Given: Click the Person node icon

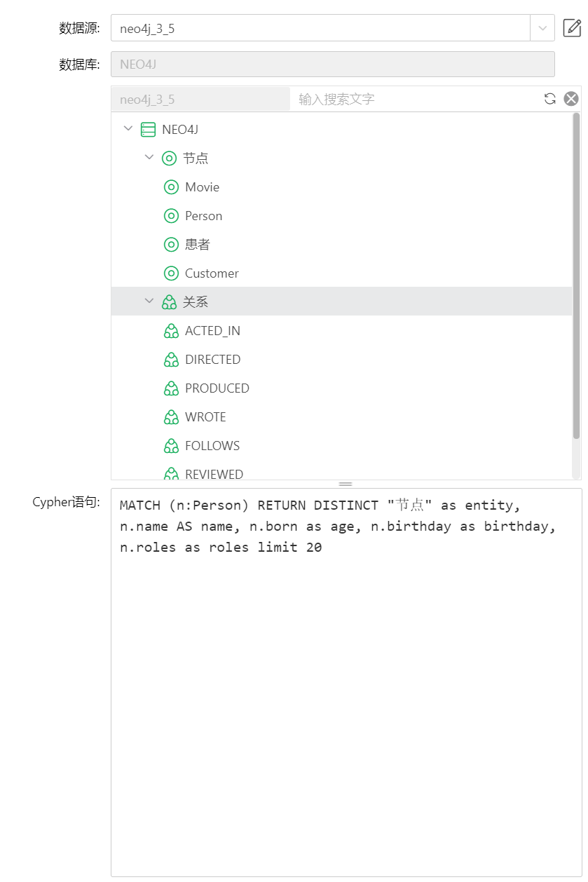Looking at the screenshot, I should coord(171,216).
